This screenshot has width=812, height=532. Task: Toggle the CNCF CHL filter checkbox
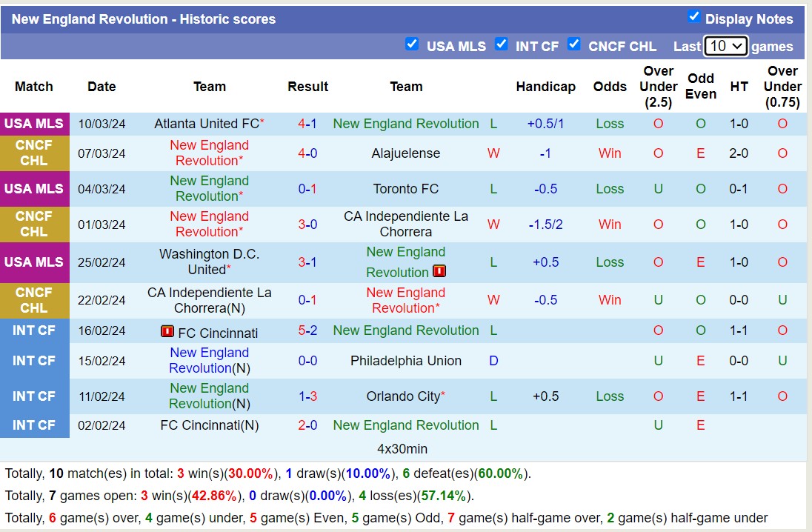click(x=574, y=44)
